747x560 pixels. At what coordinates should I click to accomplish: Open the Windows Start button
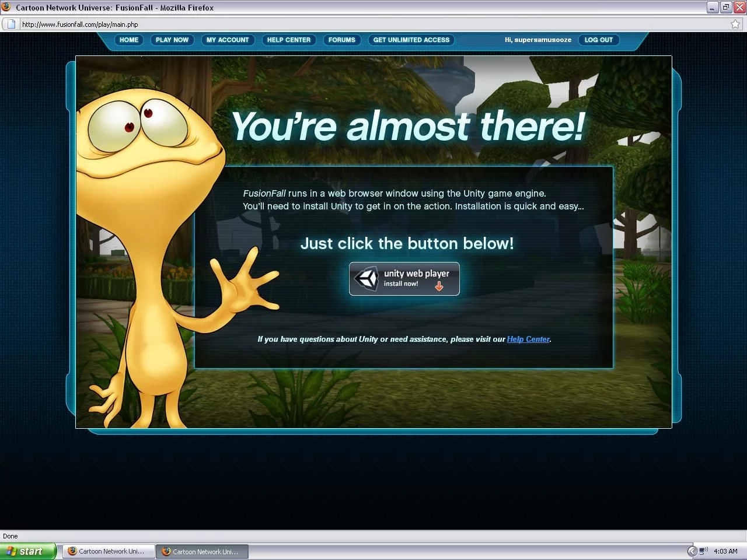tap(28, 551)
